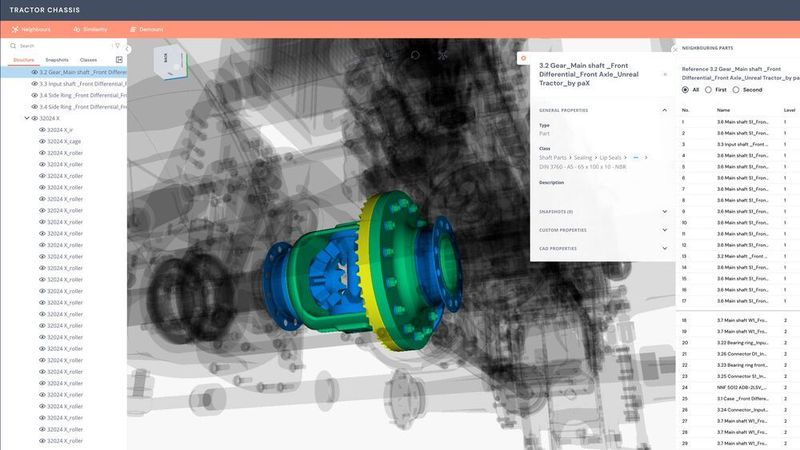Click the export icon next to Classes tab
The image size is (800, 450).
click(x=119, y=60)
